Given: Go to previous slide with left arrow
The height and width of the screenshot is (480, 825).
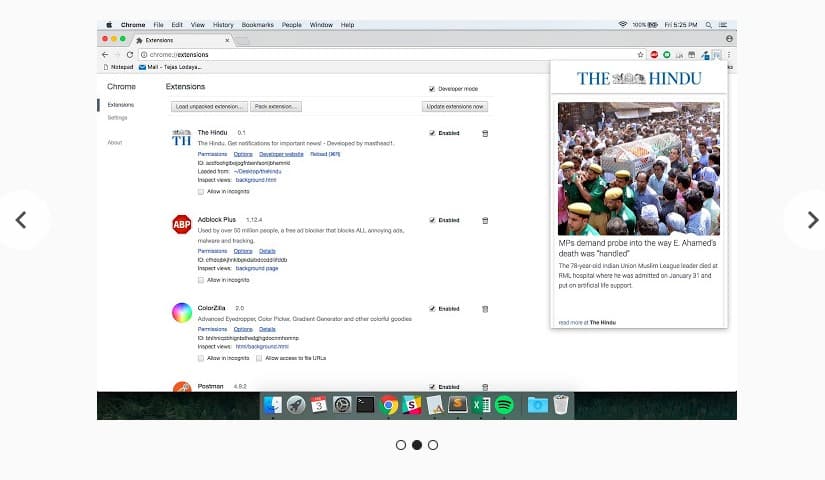Looking at the screenshot, I should click(21, 220).
